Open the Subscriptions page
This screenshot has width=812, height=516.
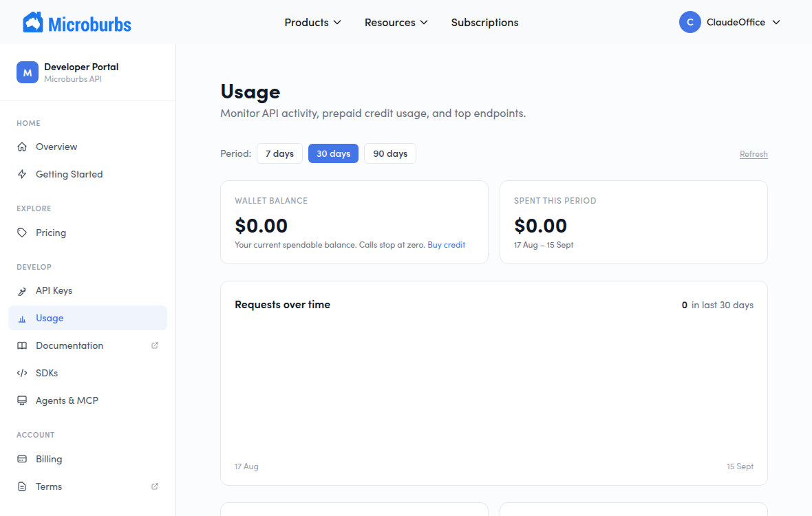pos(484,22)
